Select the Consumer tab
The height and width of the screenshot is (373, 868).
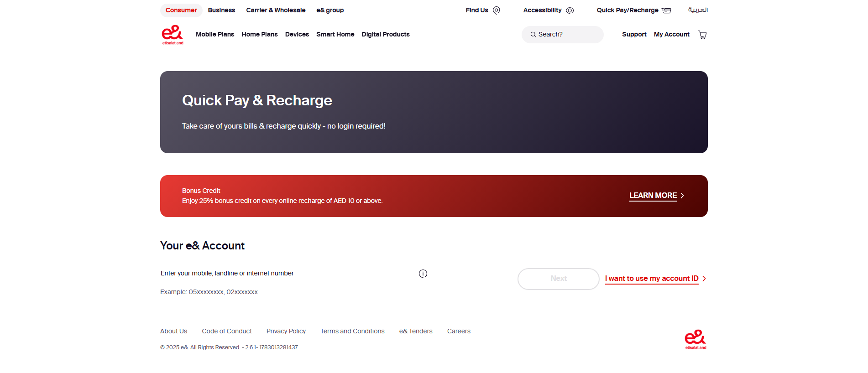tap(181, 10)
